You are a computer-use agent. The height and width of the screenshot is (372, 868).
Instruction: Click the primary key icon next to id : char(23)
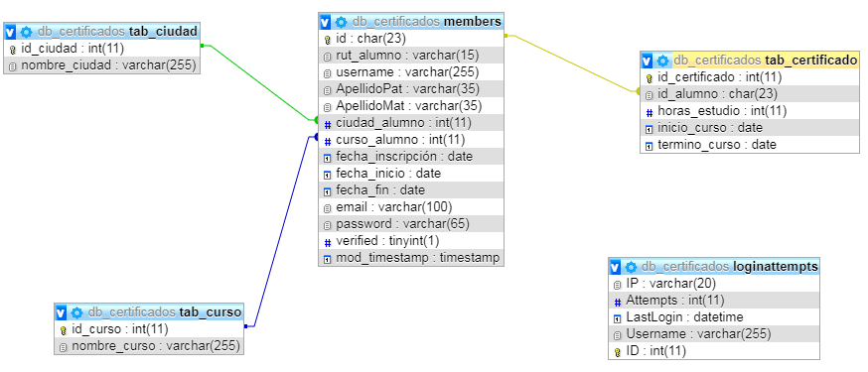(x=327, y=40)
